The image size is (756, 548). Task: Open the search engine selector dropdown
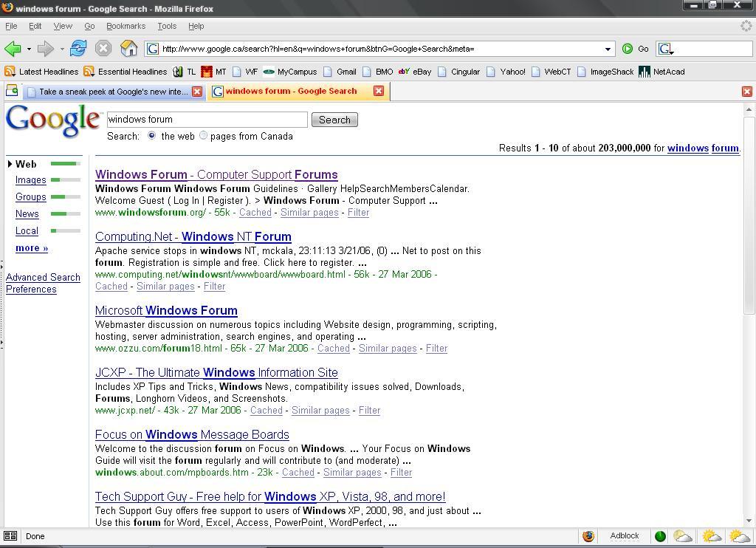(x=666, y=49)
